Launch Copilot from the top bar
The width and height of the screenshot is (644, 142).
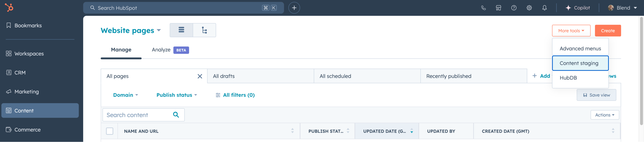(x=578, y=8)
